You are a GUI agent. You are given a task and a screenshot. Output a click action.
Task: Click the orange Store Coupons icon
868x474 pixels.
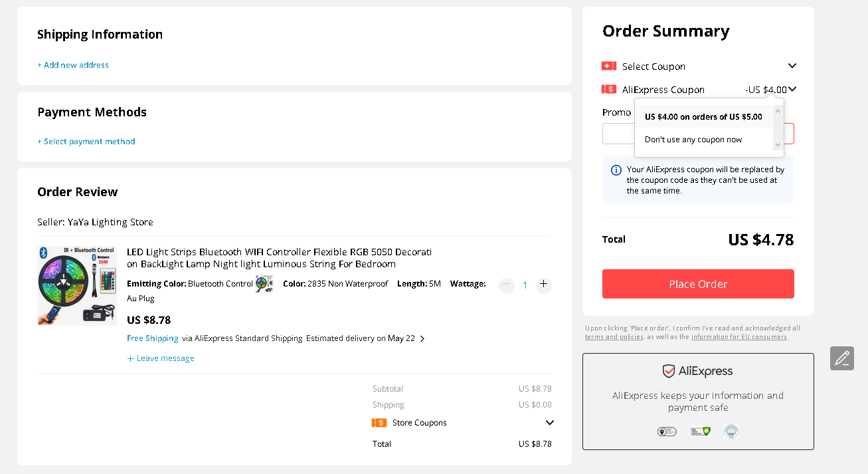379,423
